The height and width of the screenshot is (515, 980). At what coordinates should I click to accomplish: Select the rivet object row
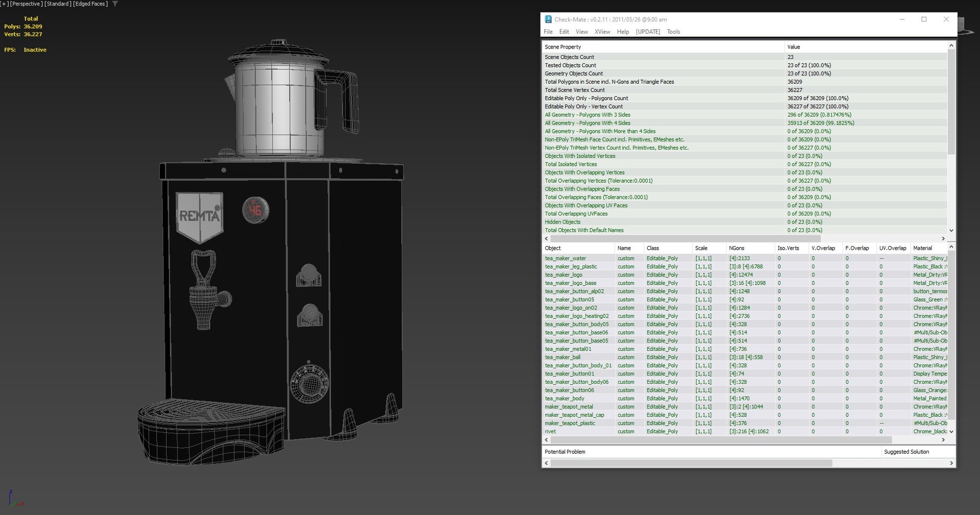pos(745,431)
